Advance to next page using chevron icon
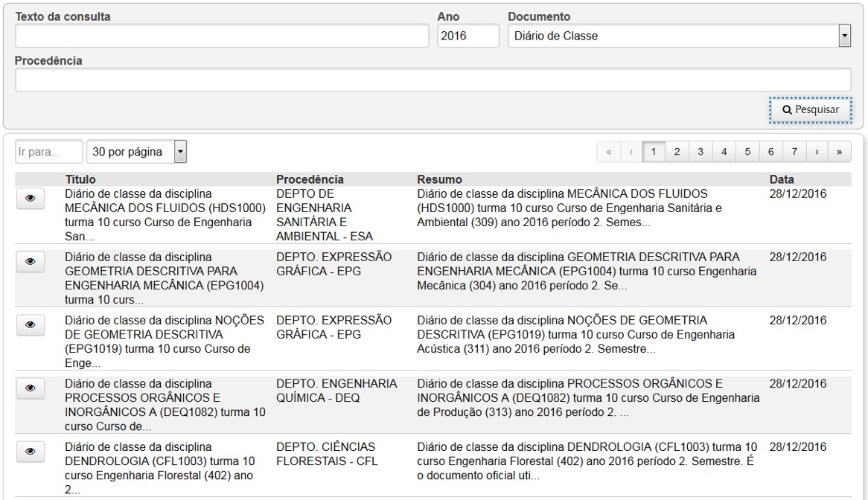 click(x=817, y=151)
